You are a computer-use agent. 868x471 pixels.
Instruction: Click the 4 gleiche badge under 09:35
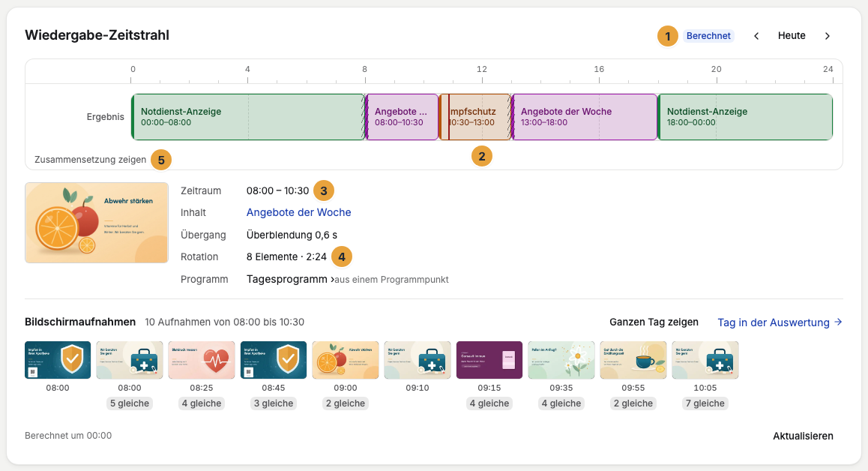pyautogui.click(x=561, y=403)
